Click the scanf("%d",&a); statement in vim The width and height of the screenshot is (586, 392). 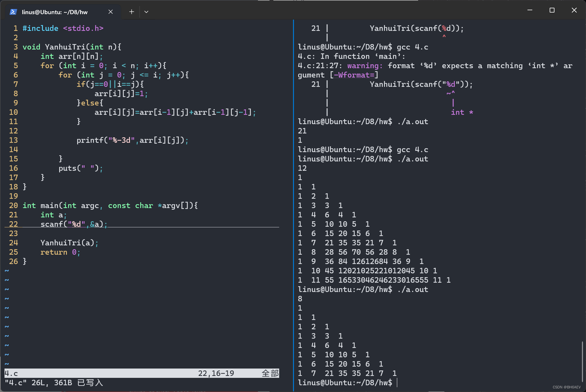point(74,224)
